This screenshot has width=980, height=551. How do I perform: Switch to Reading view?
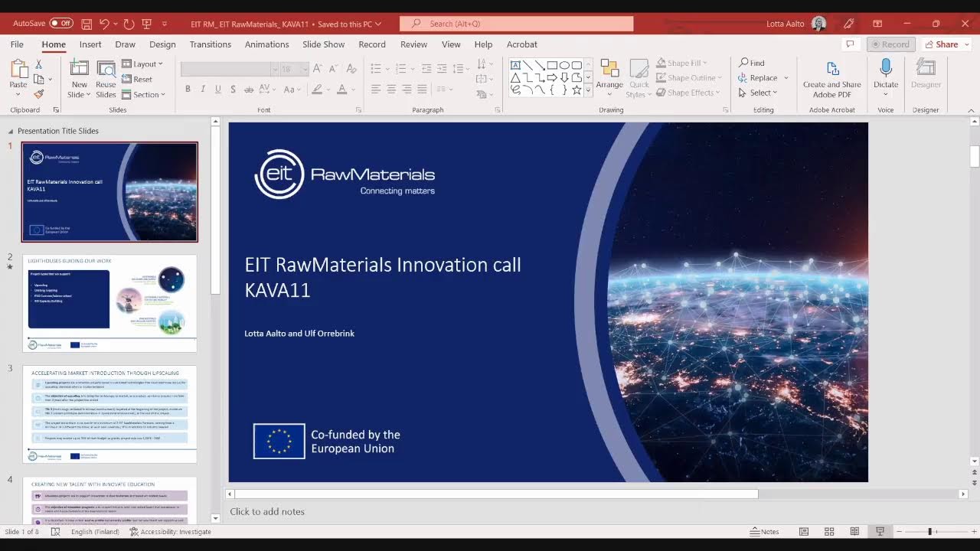click(854, 531)
